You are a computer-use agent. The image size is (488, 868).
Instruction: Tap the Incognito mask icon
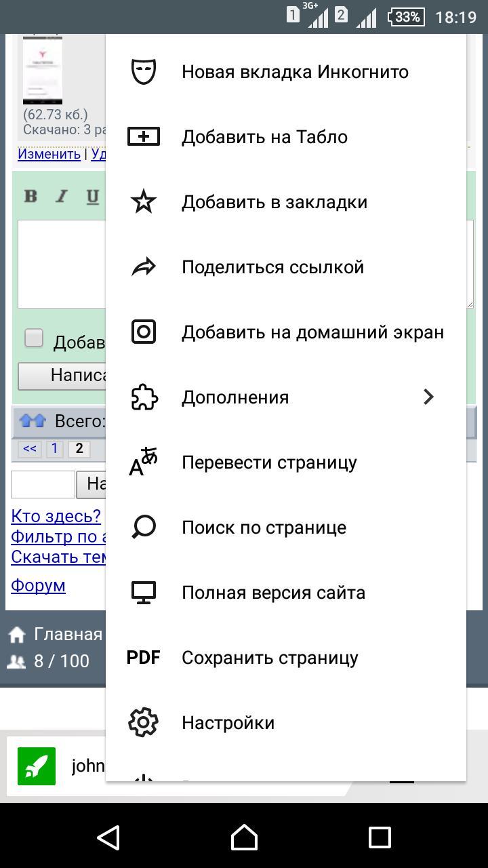coord(143,72)
